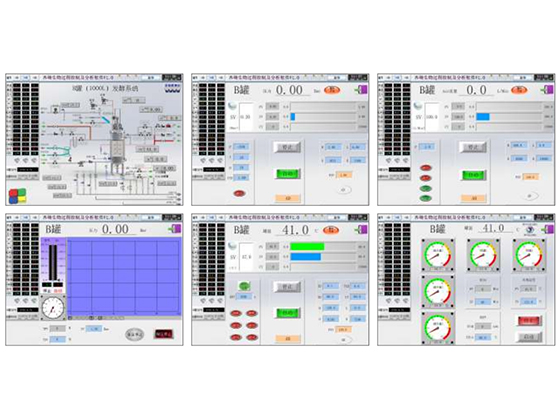The width and height of the screenshot is (560, 420).
Task: Click gray pause button in L/Min flow panel
Action: 473,147
